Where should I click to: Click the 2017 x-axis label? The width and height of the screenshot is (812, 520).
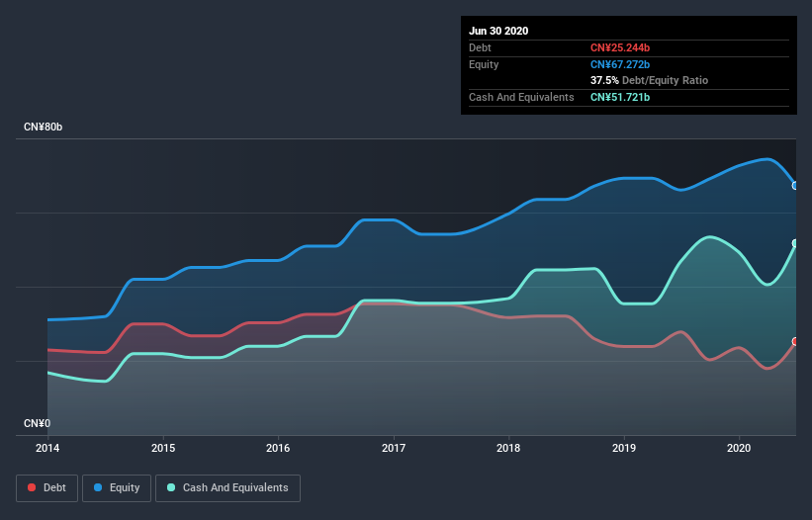394,448
